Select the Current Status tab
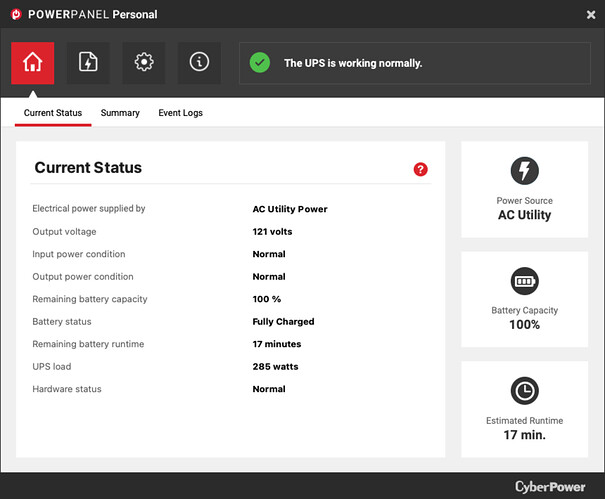The width and height of the screenshot is (605, 499). point(53,113)
